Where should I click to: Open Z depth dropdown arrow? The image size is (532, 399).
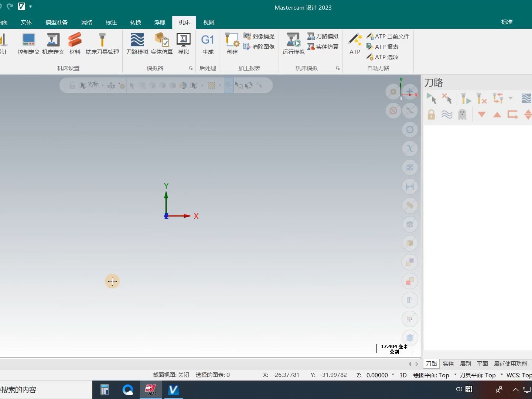coord(393,375)
